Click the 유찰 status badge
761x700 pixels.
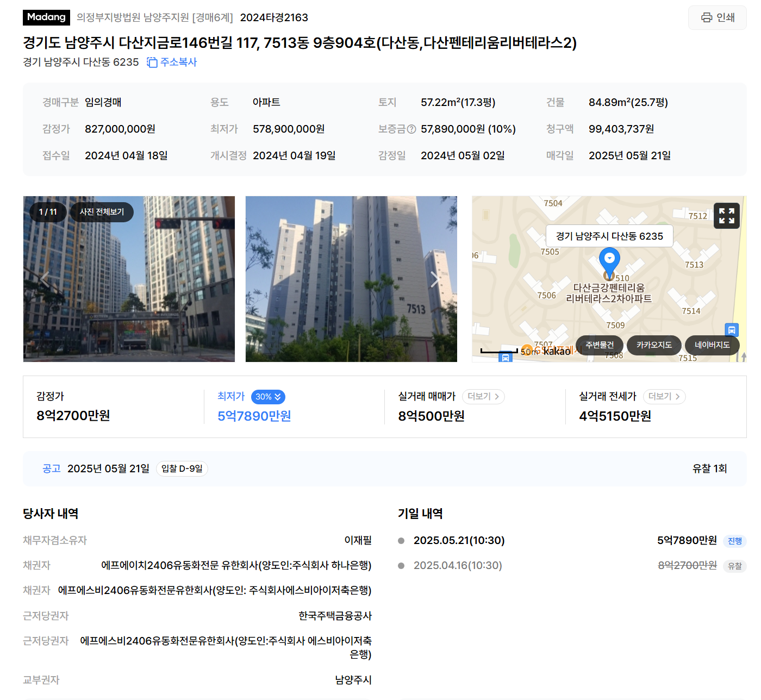735,566
